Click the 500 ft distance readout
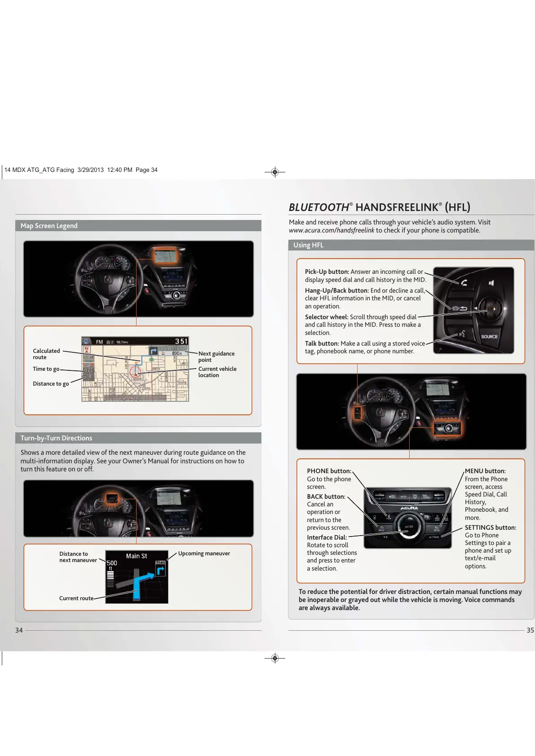 pyautogui.click(x=112, y=565)
